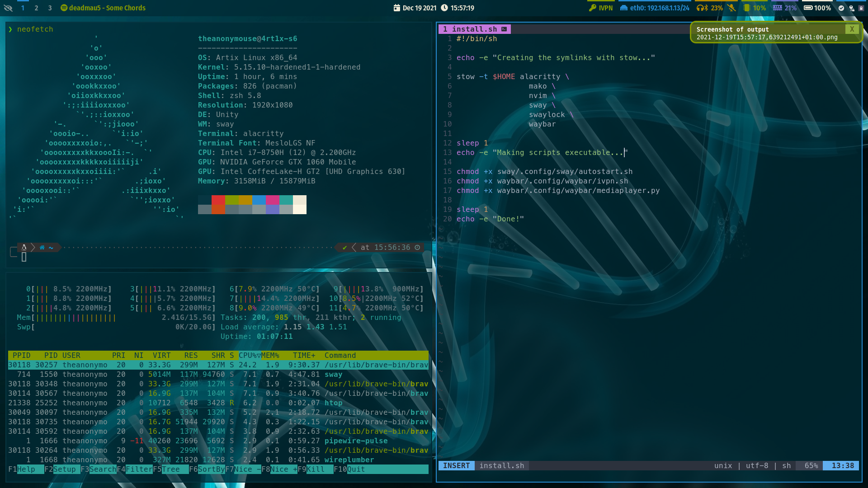Switch to workspace 3

(x=50, y=8)
